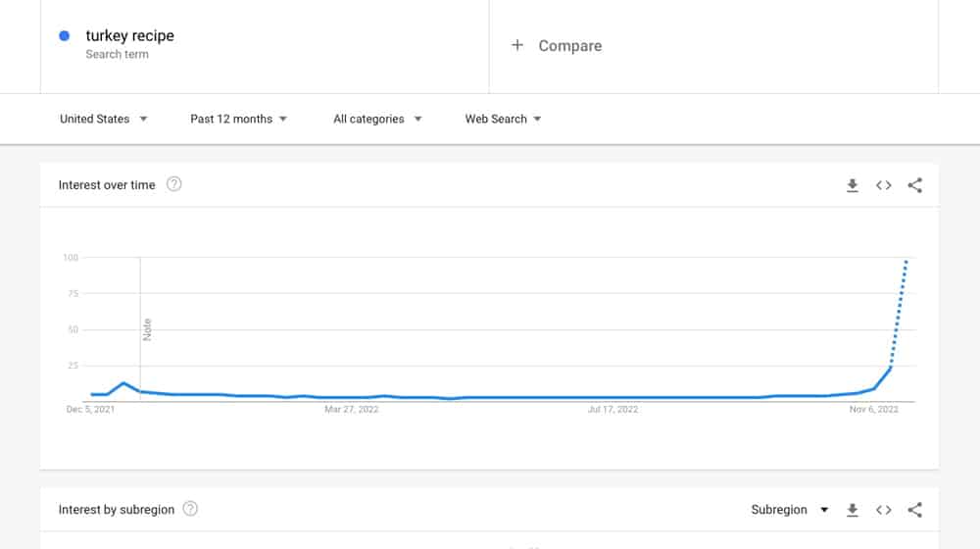
Task: Click the Mar 27, 2022 axis label
Action: click(351, 410)
